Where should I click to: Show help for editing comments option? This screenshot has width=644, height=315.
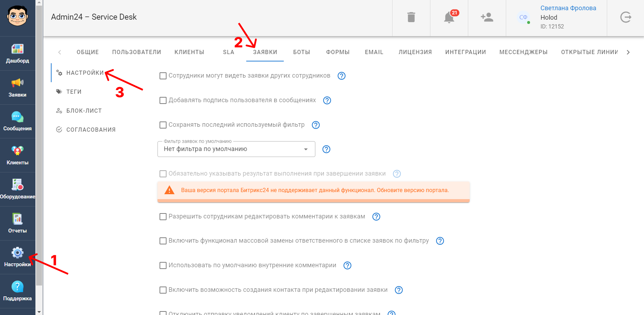(x=376, y=217)
